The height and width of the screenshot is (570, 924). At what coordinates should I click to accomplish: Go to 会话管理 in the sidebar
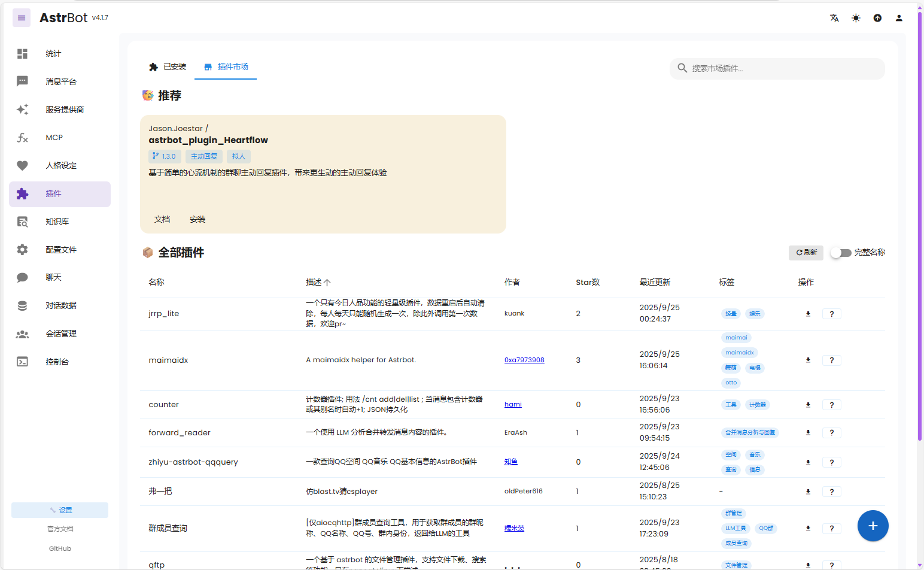point(60,333)
